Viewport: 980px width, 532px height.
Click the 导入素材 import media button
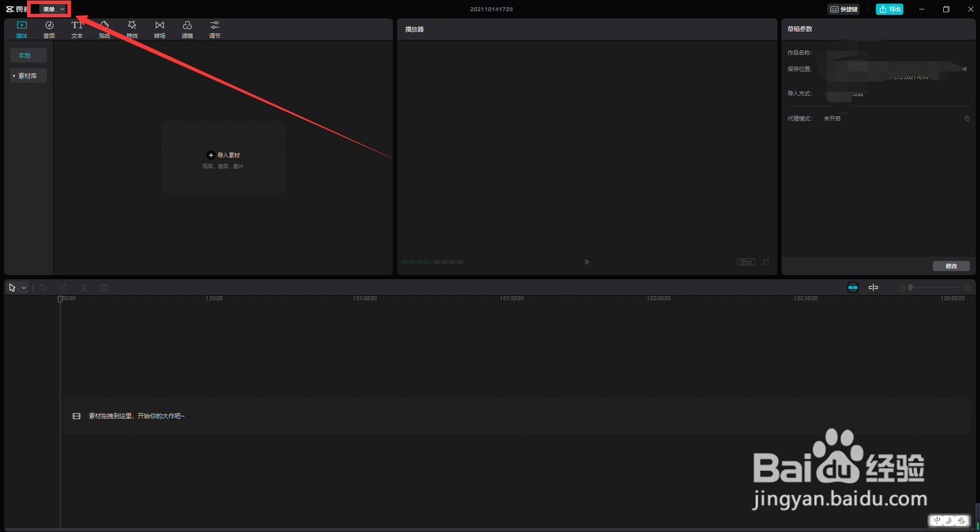[224, 155]
